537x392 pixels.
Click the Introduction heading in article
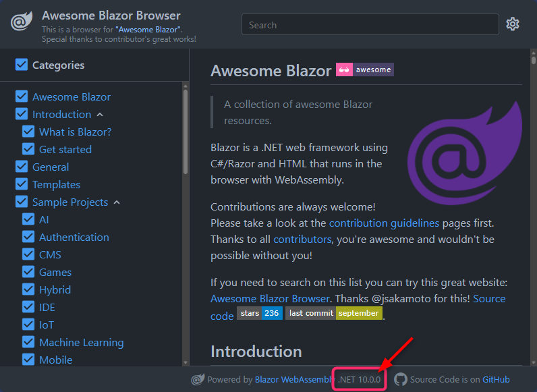256,352
